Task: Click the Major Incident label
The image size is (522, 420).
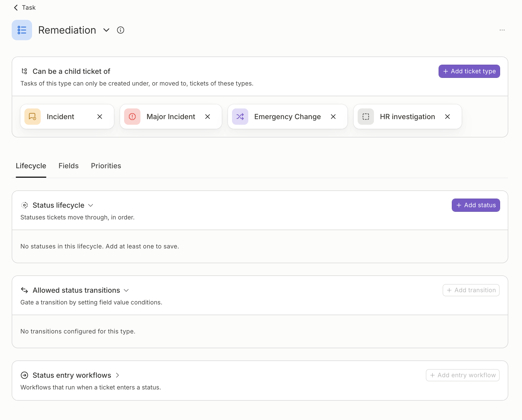Action: (171, 117)
